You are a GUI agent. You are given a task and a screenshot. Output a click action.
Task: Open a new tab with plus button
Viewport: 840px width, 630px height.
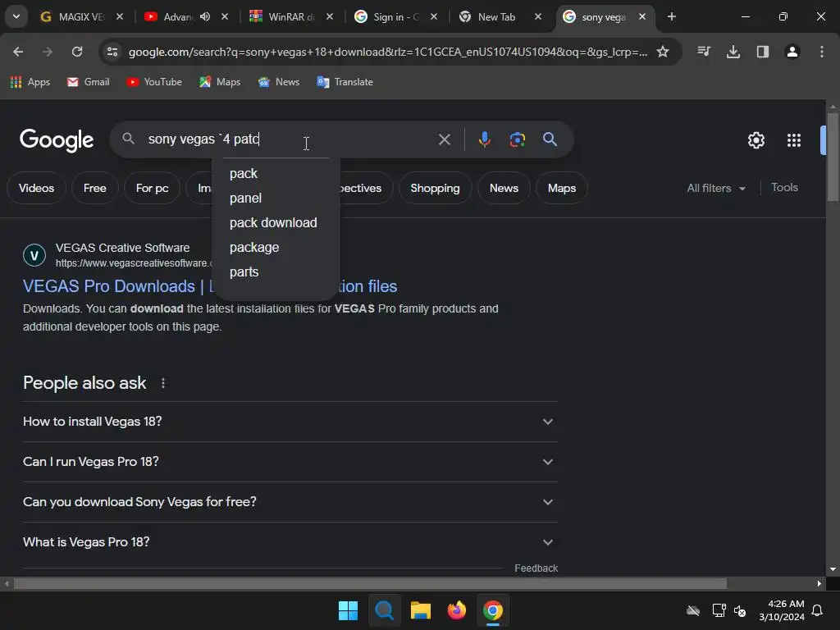click(672, 16)
